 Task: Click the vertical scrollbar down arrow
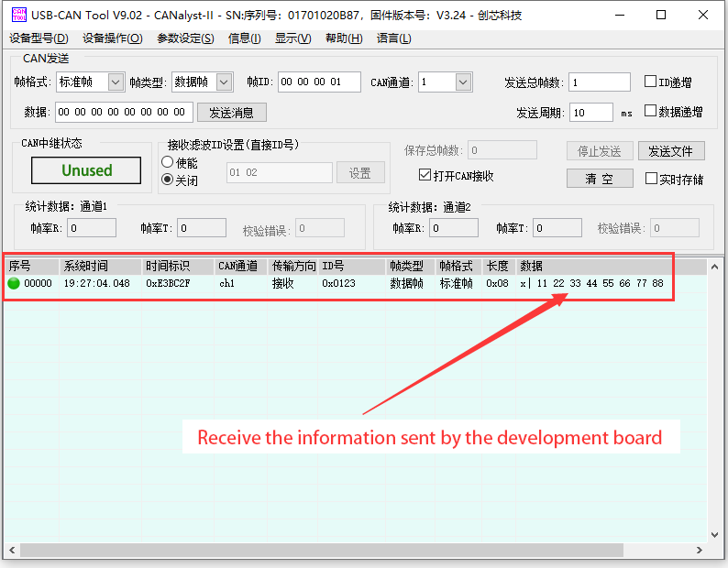(x=714, y=535)
